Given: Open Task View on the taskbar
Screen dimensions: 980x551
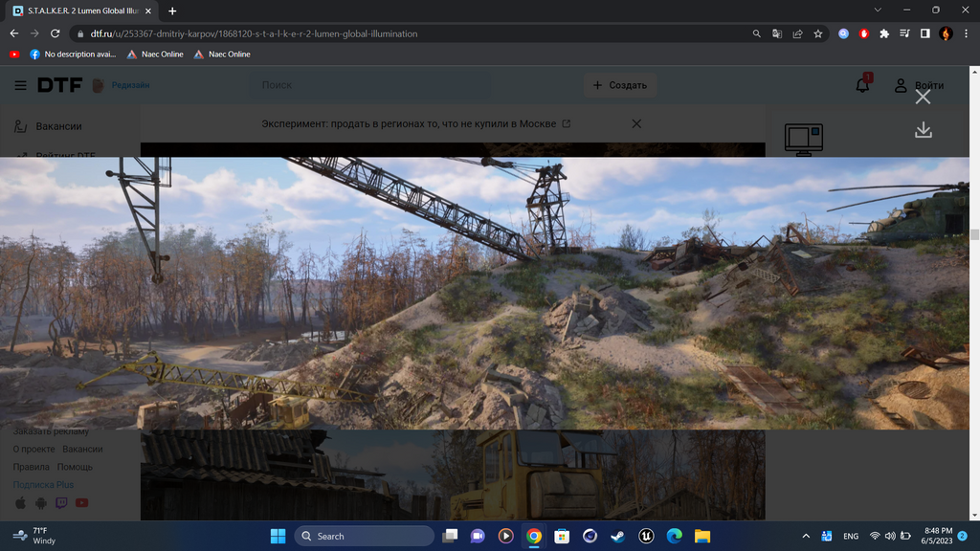Looking at the screenshot, I should point(450,536).
